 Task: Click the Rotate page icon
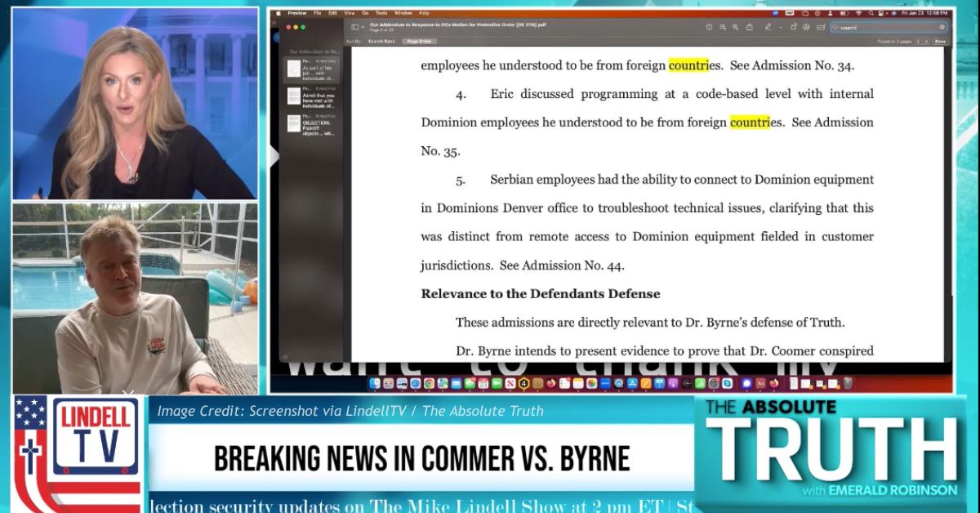[795, 27]
